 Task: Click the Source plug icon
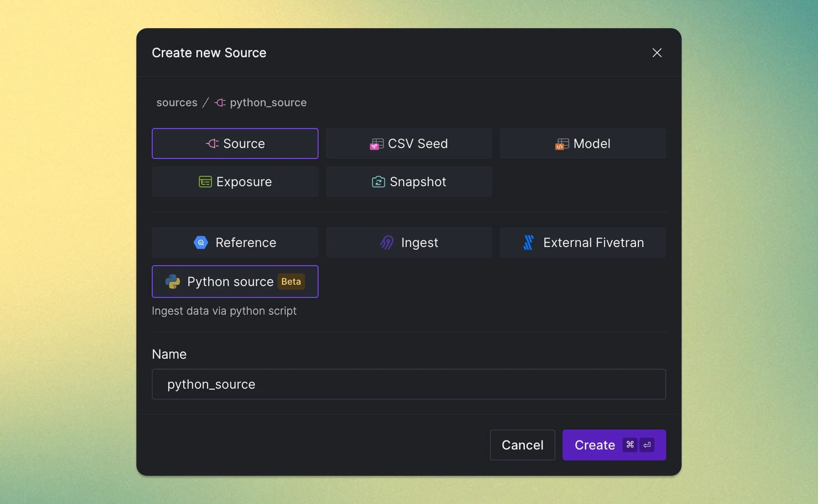tap(212, 143)
